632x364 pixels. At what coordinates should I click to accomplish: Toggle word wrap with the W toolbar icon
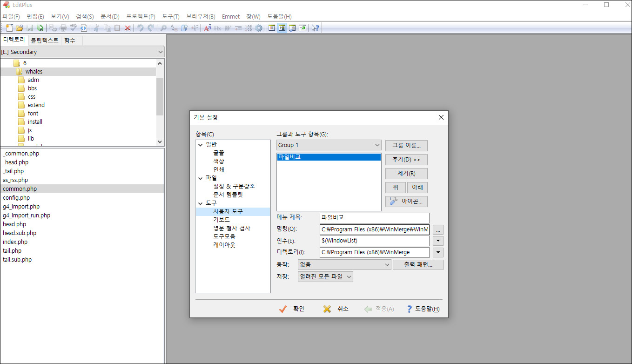[227, 28]
